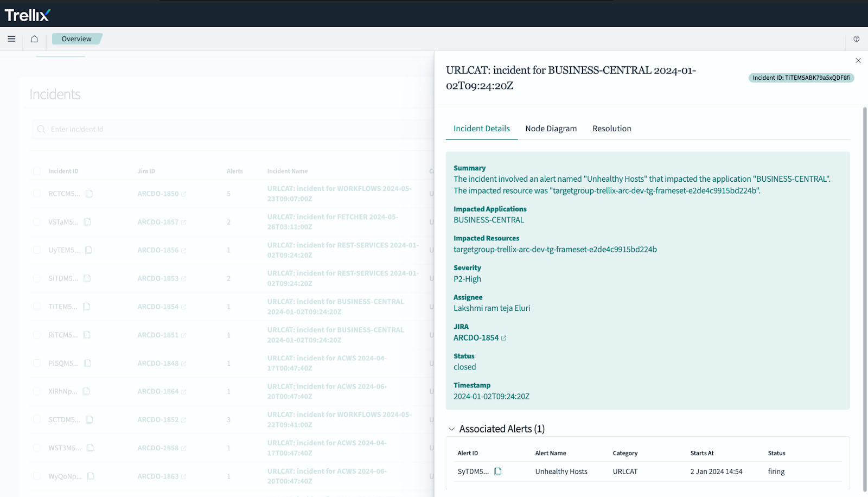Screen dimensions: 868x497
Task: Click the home icon in breadcrumb
Action: [34, 39]
